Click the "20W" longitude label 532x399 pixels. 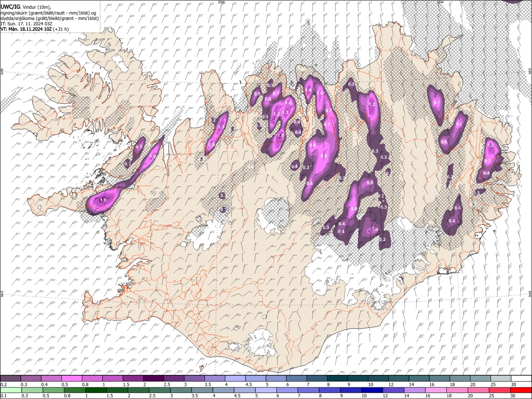221,2
